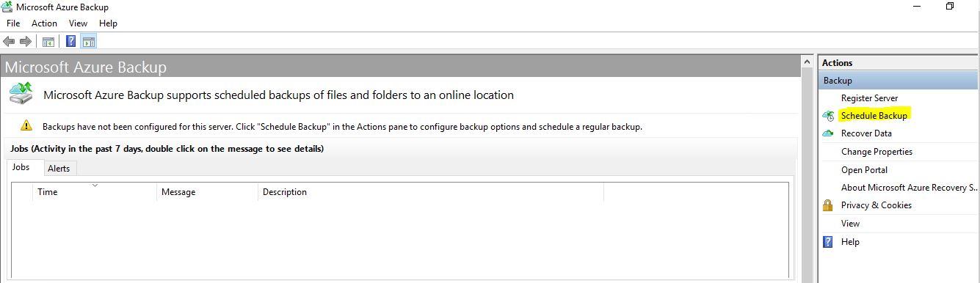Click the Recover Data cloud icon
The image size is (980, 283).
(x=828, y=133)
